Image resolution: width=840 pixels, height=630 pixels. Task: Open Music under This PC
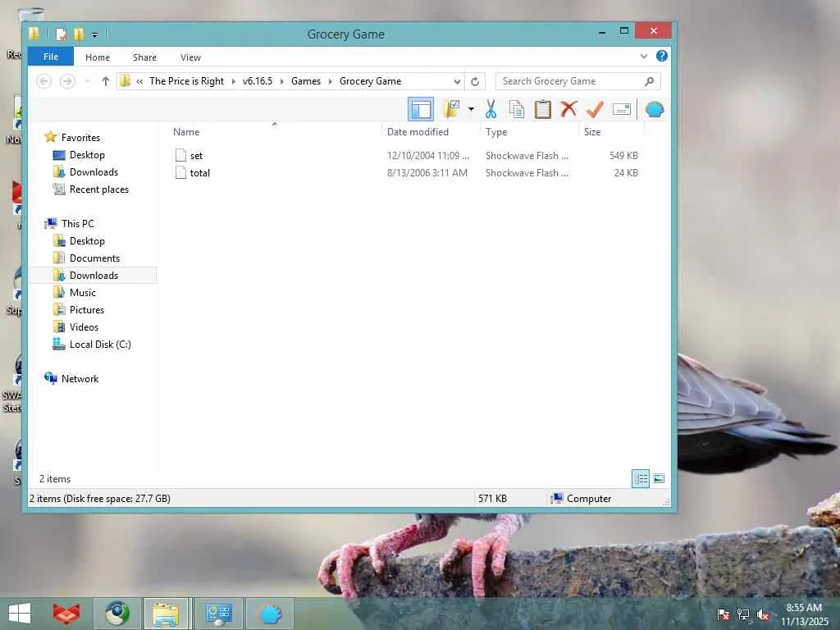(x=83, y=293)
